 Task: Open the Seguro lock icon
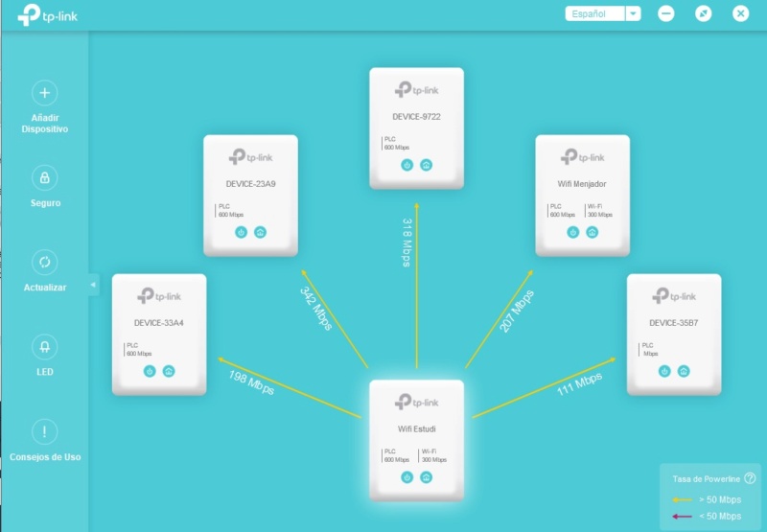coord(44,177)
